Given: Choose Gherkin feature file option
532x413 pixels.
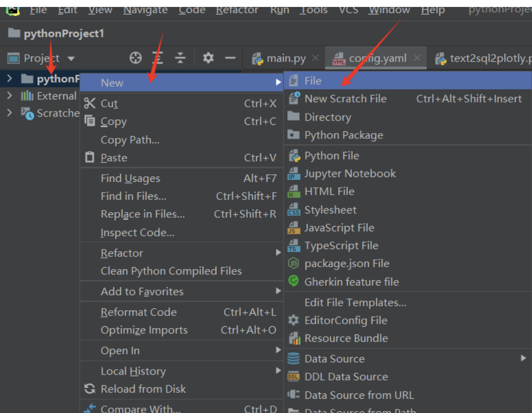Looking at the screenshot, I should point(351,282).
